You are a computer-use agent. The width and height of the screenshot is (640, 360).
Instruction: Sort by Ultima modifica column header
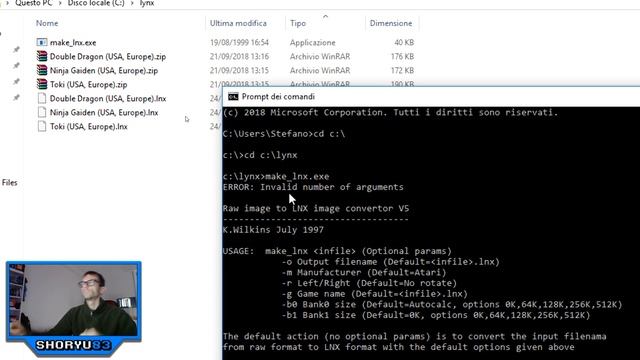[x=238, y=23]
